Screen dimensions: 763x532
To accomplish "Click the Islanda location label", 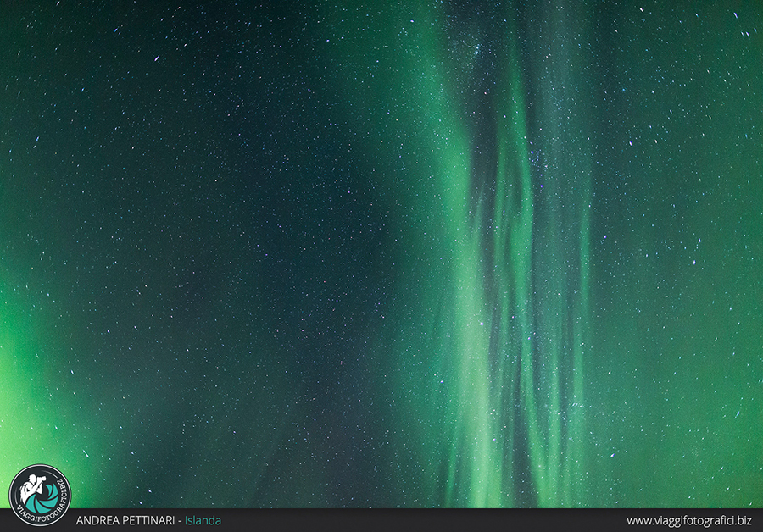I will click(x=203, y=520).
